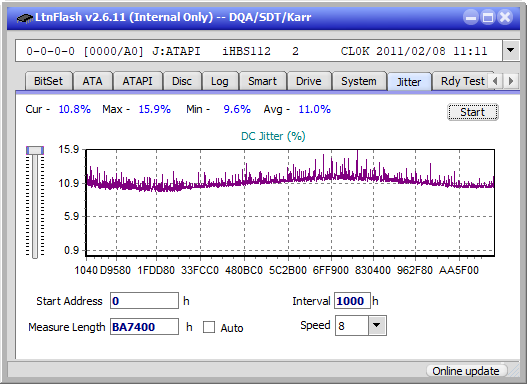
Task: Select the Interval value field
Action: click(352, 301)
